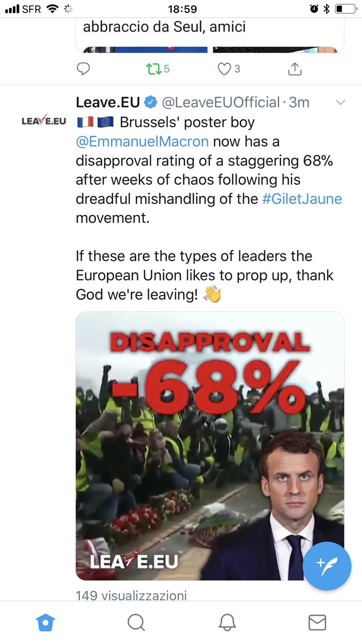Viewport: 362px width, 644px height.
Task: Open the #GiletJaune hashtag
Action: 302,199
